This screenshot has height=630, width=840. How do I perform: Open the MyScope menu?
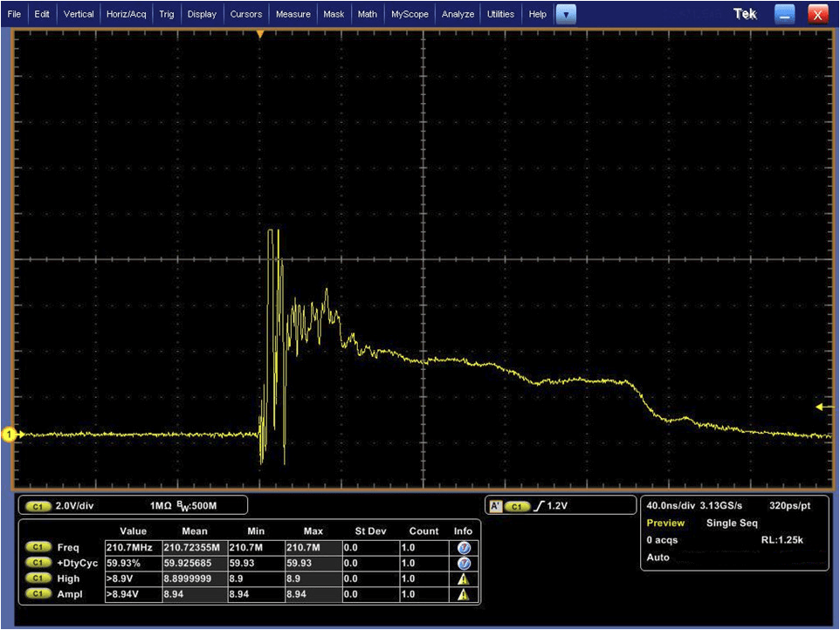pyautogui.click(x=410, y=14)
